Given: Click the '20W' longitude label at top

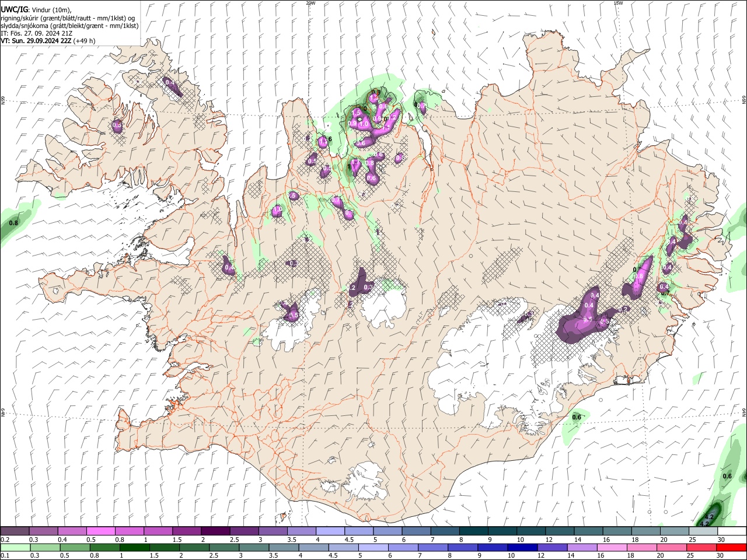Looking at the screenshot, I should point(310,3).
